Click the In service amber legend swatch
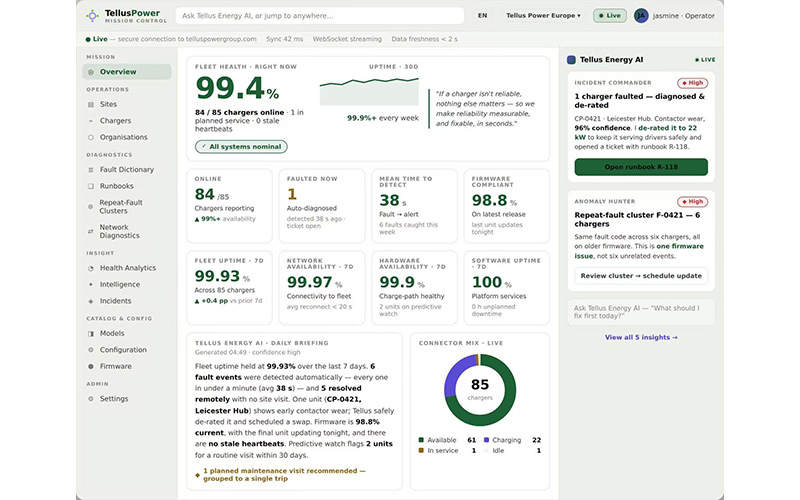800x500 pixels. tap(421, 451)
